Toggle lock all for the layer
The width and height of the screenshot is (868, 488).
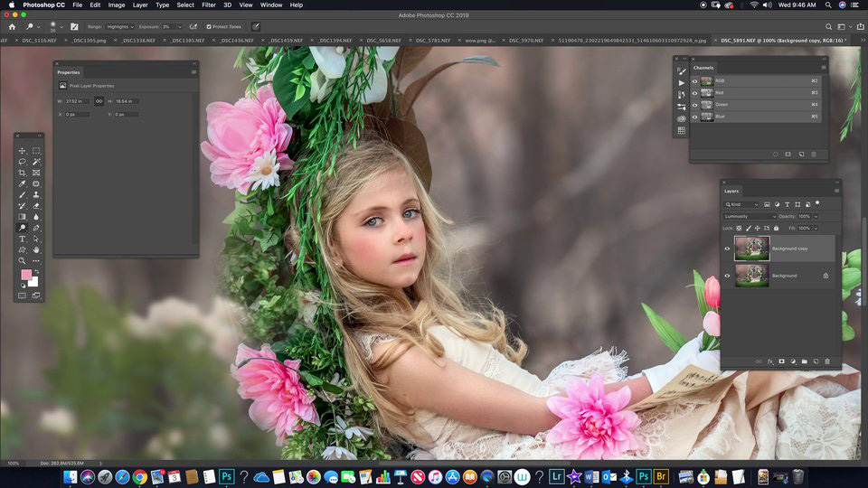[x=776, y=228]
